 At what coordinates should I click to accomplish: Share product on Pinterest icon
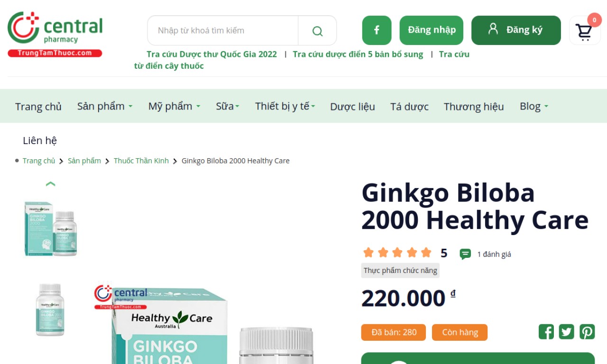(x=587, y=332)
